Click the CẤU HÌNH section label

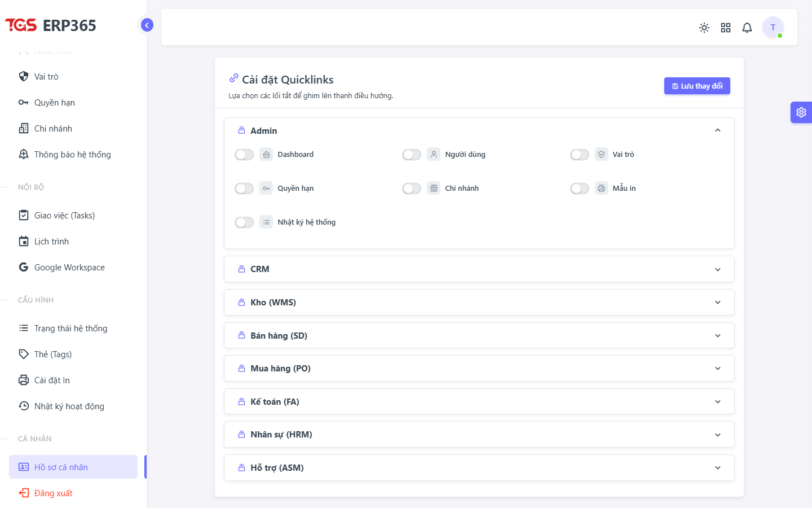36,300
